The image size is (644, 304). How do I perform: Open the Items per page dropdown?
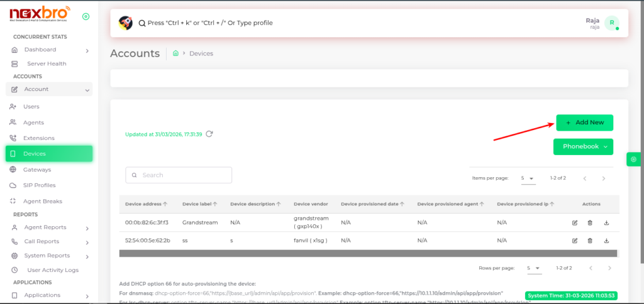(x=528, y=178)
